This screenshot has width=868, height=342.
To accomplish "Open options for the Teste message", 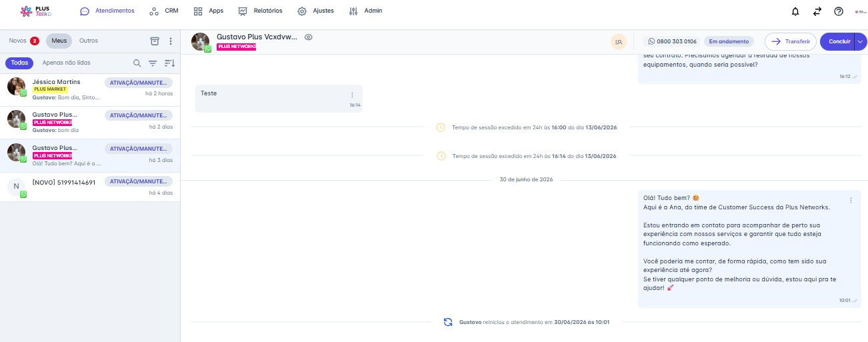I will click(352, 95).
